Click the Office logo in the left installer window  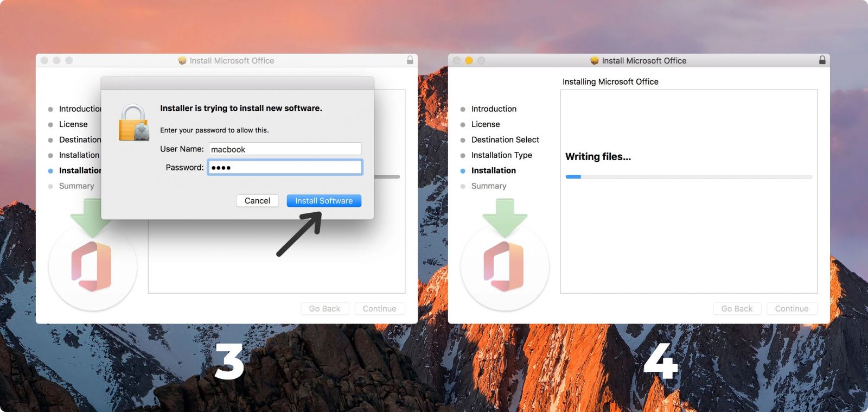click(x=91, y=267)
